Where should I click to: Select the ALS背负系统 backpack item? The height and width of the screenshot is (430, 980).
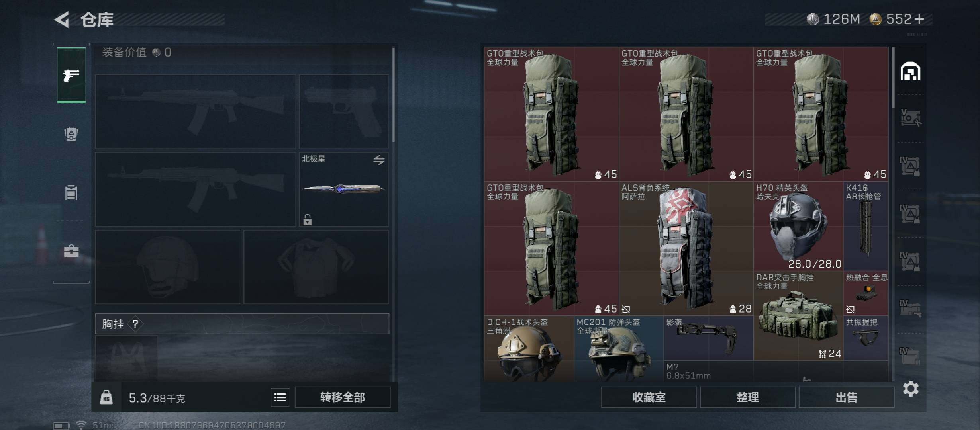pyautogui.click(x=686, y=248)
